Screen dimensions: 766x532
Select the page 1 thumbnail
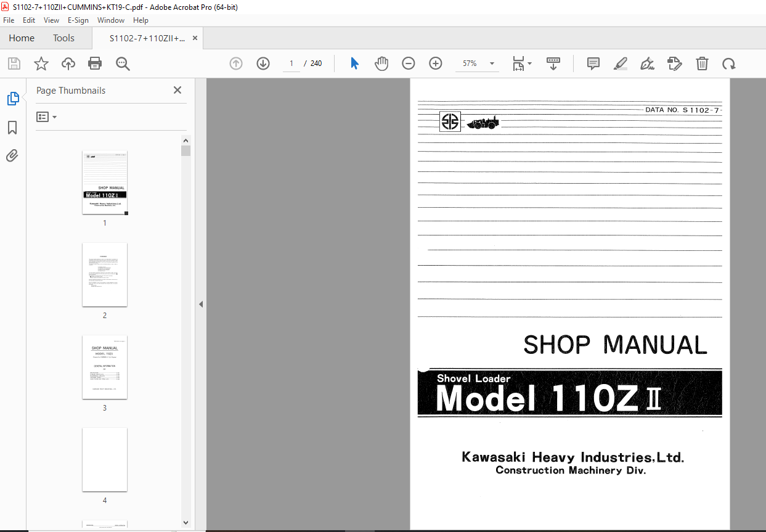(x=105, y=182)
